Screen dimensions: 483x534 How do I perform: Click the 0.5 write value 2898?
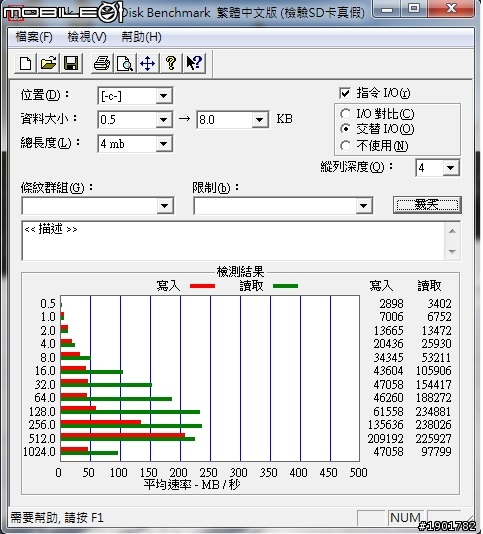pyautogui.click(x=391, y=303)
